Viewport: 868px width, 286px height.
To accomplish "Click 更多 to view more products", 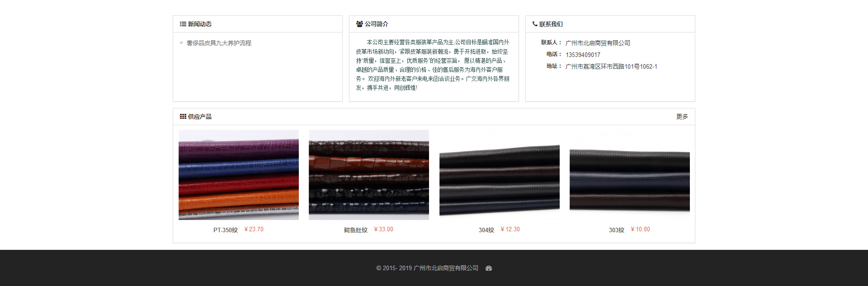I will [x=682, y=117].
